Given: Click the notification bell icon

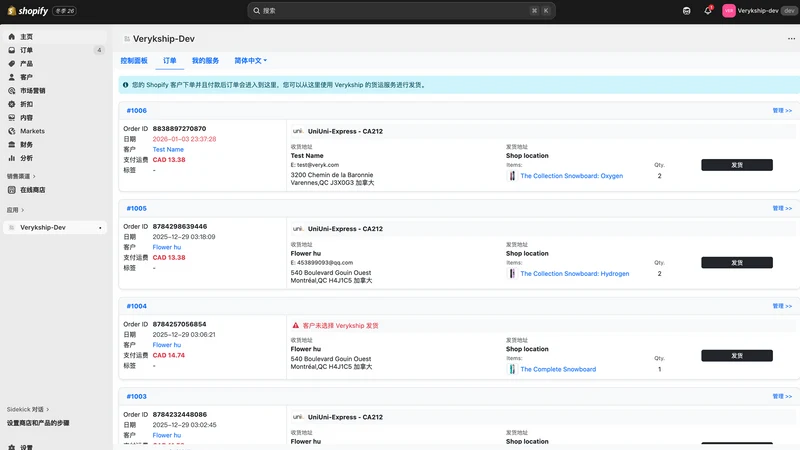Looking at the screenshot, I should coord(708,11).
